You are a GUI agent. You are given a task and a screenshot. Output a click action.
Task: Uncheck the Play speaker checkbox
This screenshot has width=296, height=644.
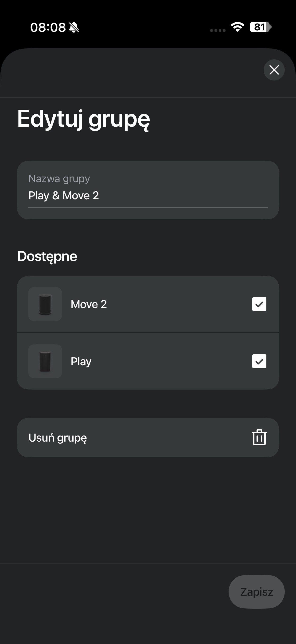[259, 361]
